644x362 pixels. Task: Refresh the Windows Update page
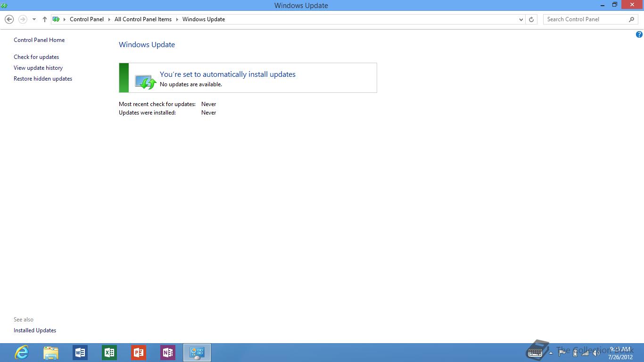click(x=531, y=19)
